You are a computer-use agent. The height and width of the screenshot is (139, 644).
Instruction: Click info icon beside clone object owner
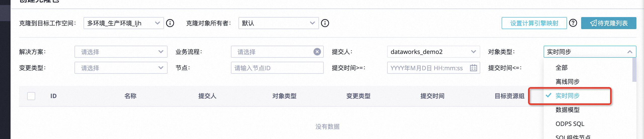[325, 23]
